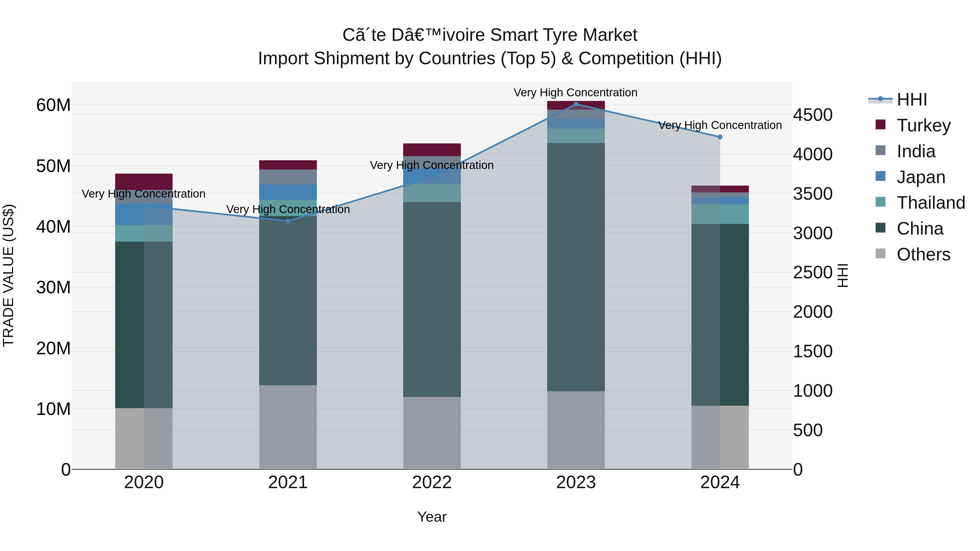
Task: Click the 2022 'Very High Concentration' annotation
Action: 432,165
